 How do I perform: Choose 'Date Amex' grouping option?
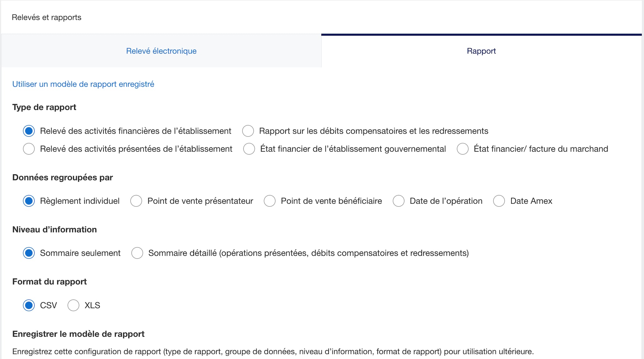pos(498,201)
